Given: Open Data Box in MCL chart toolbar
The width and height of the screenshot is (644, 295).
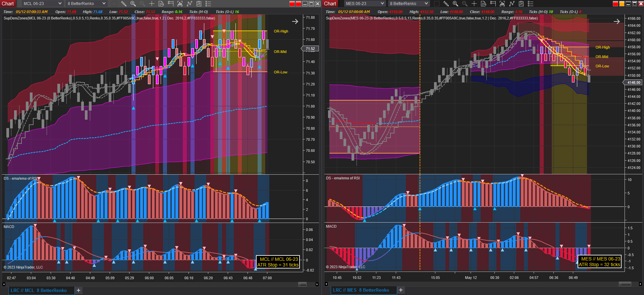Looking at the screenshot, I should coord(161,4).
